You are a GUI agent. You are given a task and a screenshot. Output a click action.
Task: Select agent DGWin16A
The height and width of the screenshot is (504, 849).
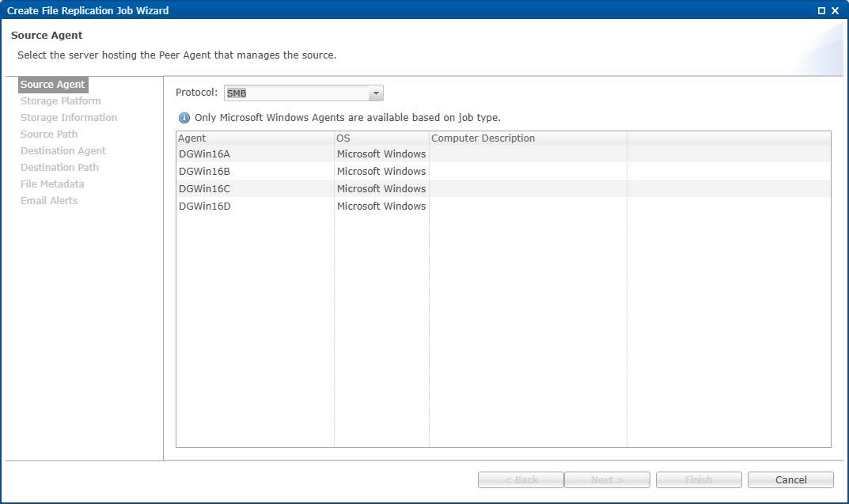(x=204, y=153)
